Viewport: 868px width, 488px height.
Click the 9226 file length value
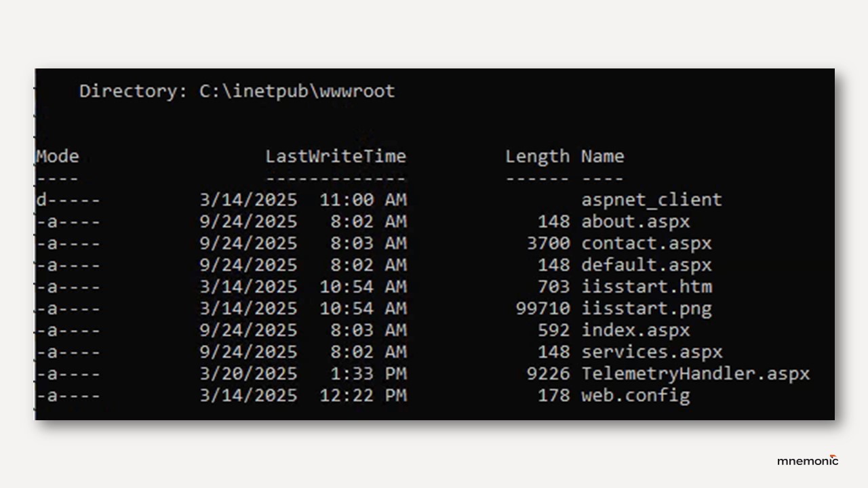tap(548, 373)
